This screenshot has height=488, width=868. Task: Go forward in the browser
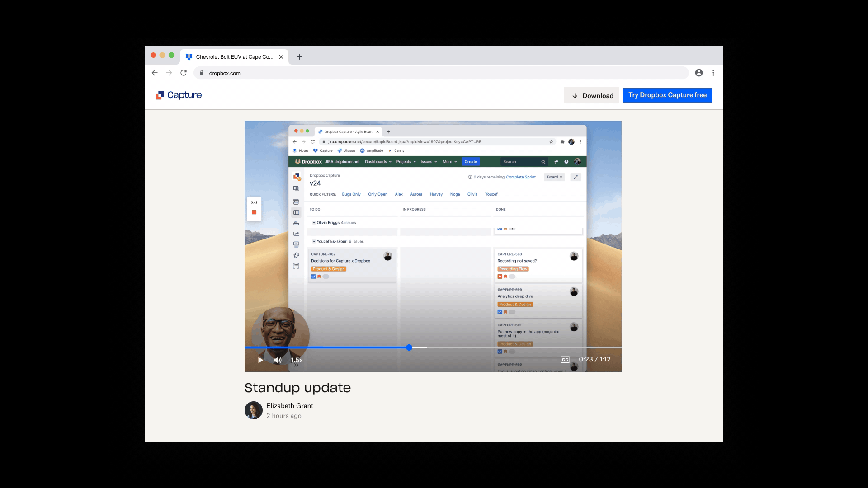[169, 73]
